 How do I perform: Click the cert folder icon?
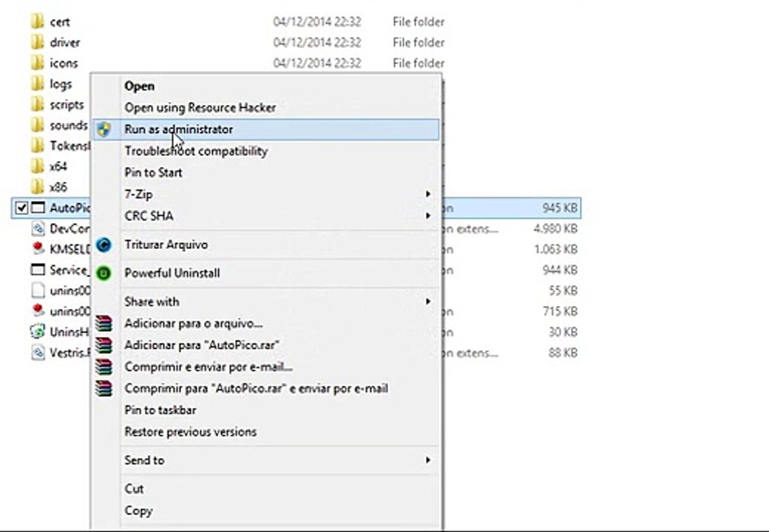pos(37,21)
